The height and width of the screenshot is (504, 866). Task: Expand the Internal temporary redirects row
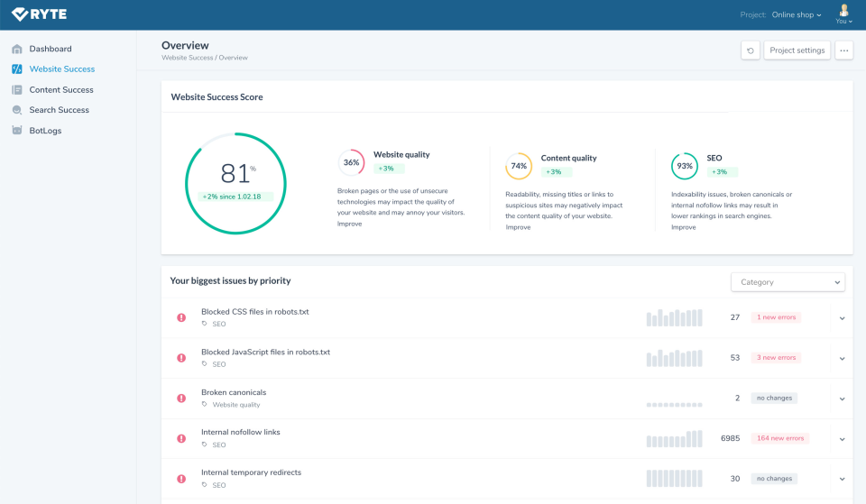(842, 479)
